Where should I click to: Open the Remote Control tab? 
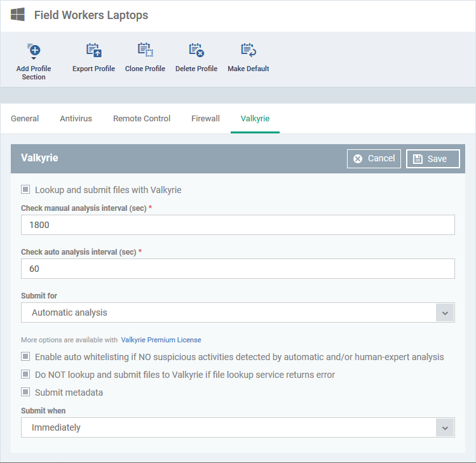click(x=142, y=118)
